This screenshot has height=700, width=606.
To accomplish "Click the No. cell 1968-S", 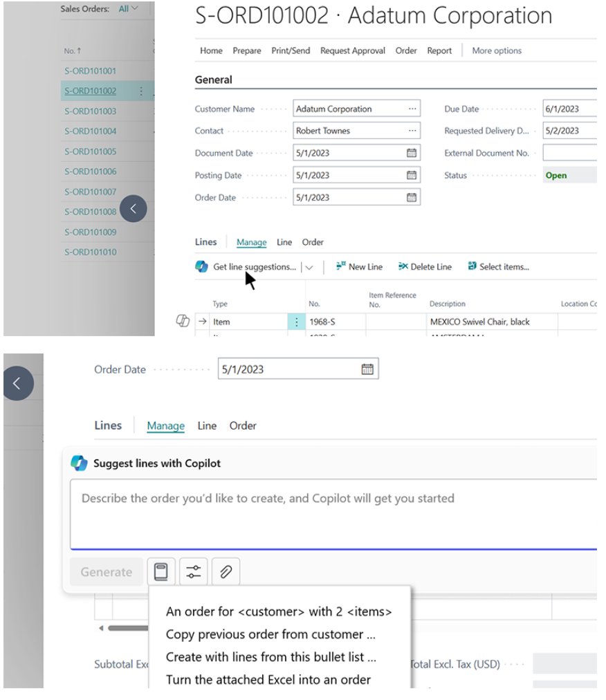I will 336,322.
